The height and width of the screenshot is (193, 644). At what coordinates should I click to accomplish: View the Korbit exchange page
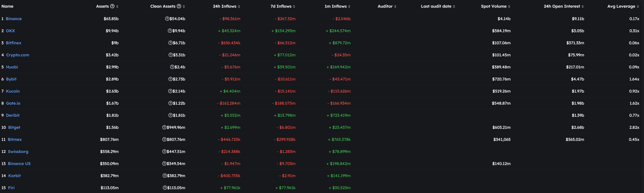pos(15,176)
